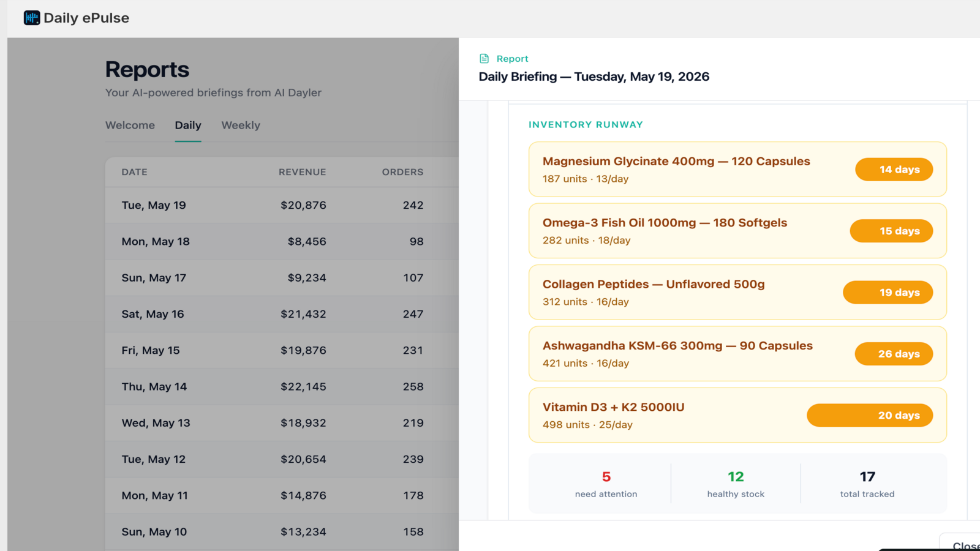Click the 107 orders cell
Screen dimensions: 980x551
(x=413, y=278)
